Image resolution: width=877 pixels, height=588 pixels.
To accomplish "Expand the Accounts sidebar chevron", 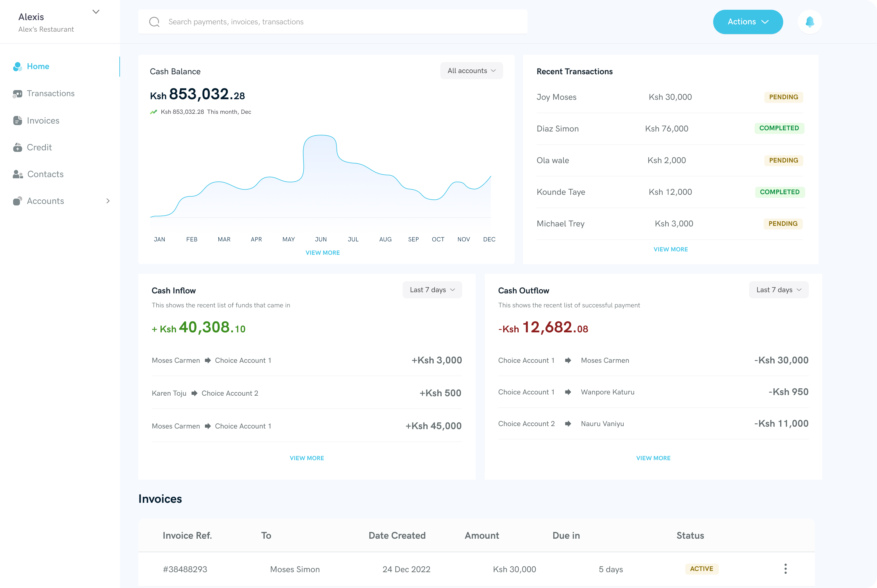I will pyautogui.click(x=108, y=201).
